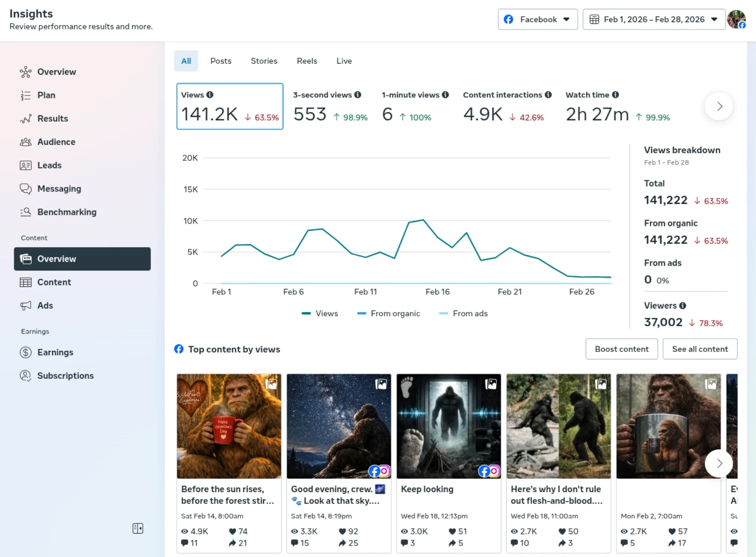Image resolution: width=756 pixels, height=557 pixels.
Task: Click the Content interactions info icon
Action: 548,95
